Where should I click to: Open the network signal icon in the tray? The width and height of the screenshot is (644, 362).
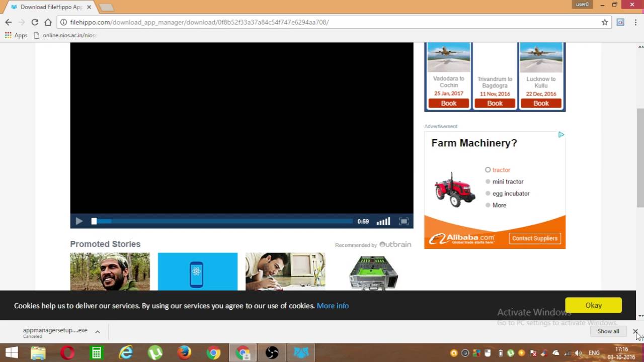point(568,353)
